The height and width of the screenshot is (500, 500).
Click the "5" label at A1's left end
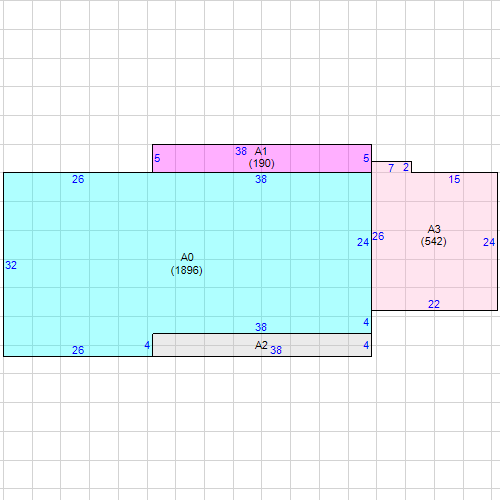coord(157,158)
